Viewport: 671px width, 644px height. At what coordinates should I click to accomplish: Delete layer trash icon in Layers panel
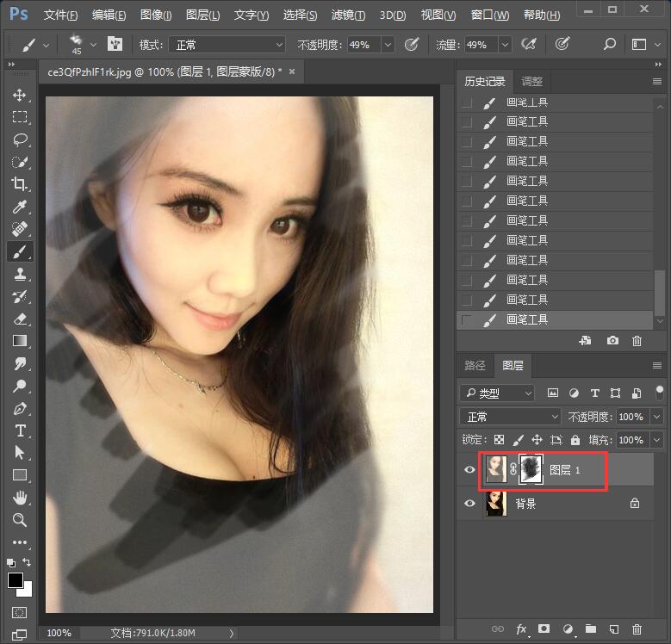(x=637, y=629)
